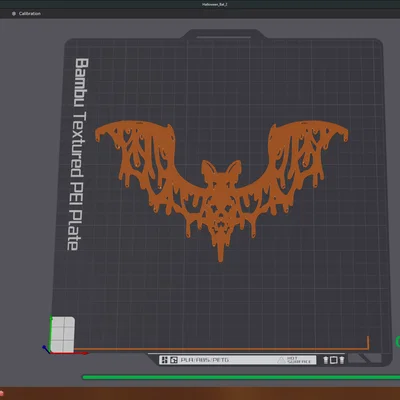Click the green slicing progress bar
The image size is (400, 400).
tap(241, 377)
